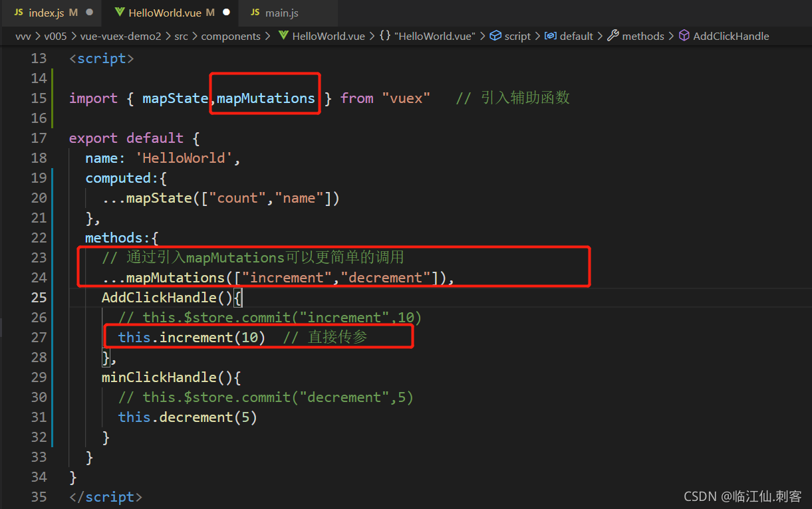Place cursor on opening <script> tag
Screen dimensions: 812x509
(102, 58)
